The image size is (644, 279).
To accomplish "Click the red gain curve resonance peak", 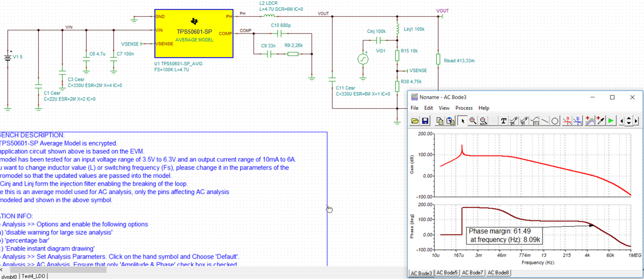I will coord(462,149).
